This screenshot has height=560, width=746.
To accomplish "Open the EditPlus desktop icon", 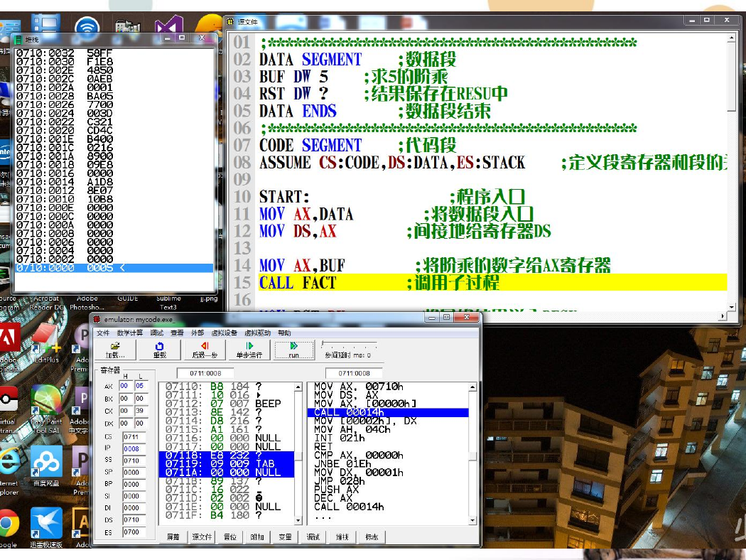I will (47, 343).
